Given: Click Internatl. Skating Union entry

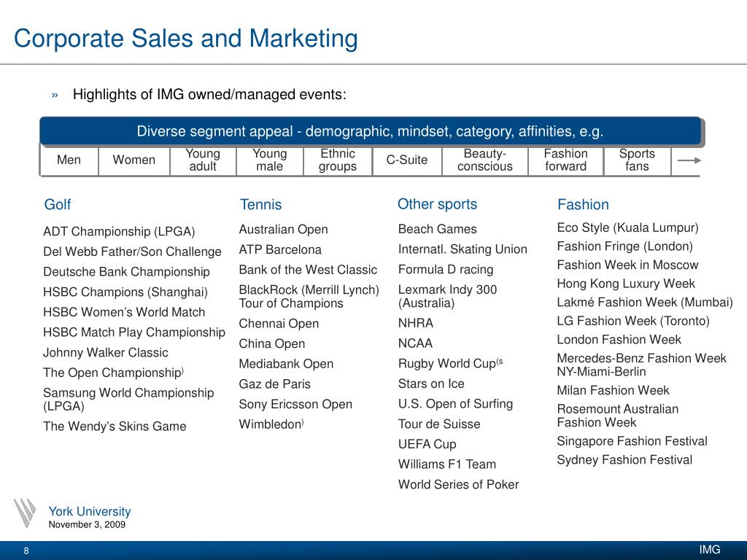Looking at the screenshot, I should (x=462, y=249).
